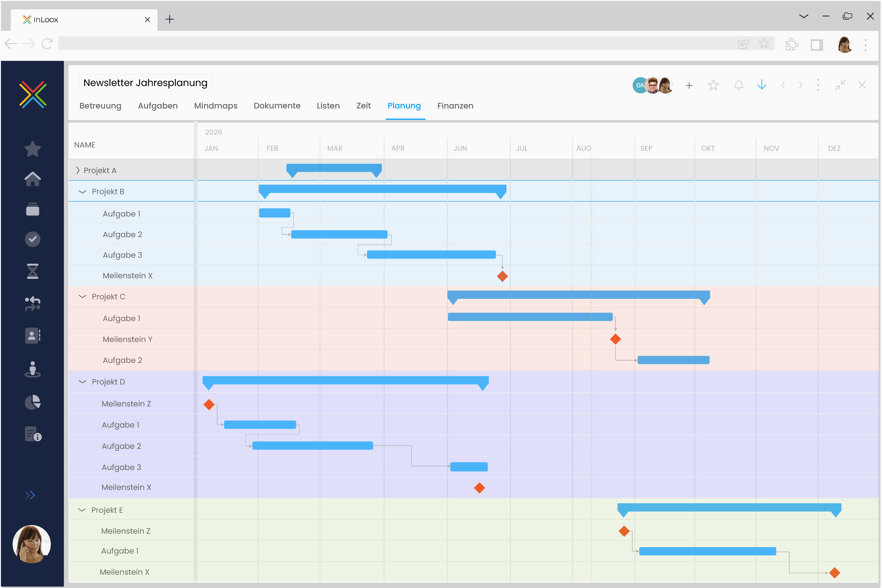Go to home icon in sidebar
Viewport: 882px width, 588px height.
click(x=33, y=179)
